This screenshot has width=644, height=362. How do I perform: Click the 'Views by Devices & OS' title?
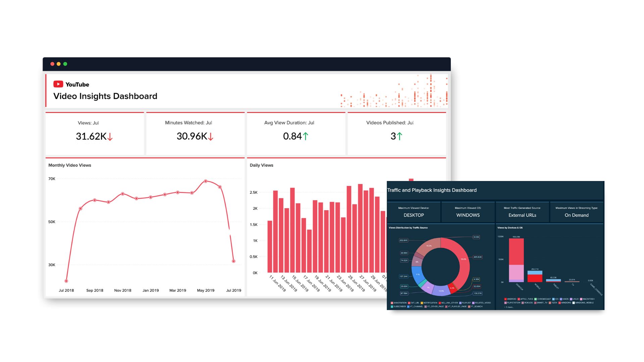click(x=510, y=228)
